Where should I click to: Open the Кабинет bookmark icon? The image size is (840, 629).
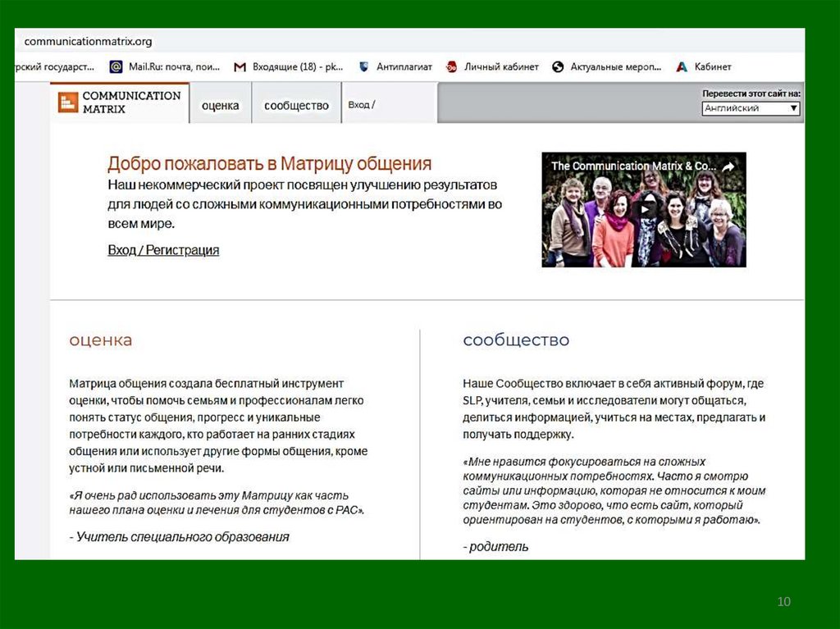(682, 67)
